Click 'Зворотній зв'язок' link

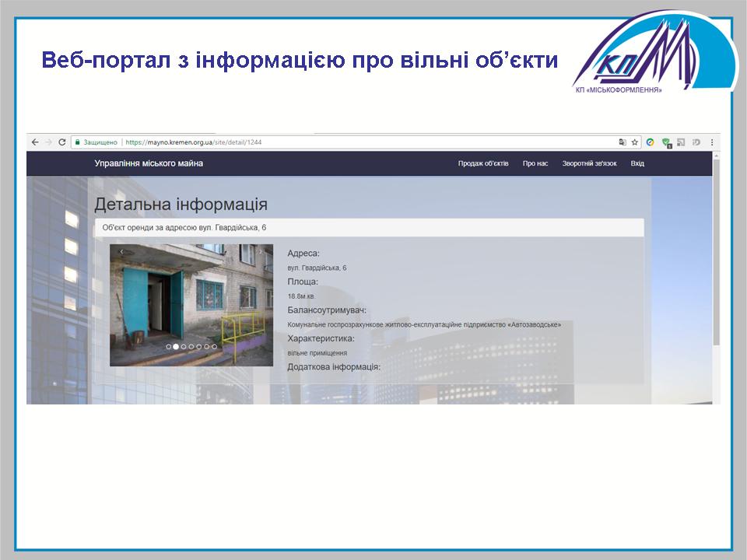coord(589,163)
